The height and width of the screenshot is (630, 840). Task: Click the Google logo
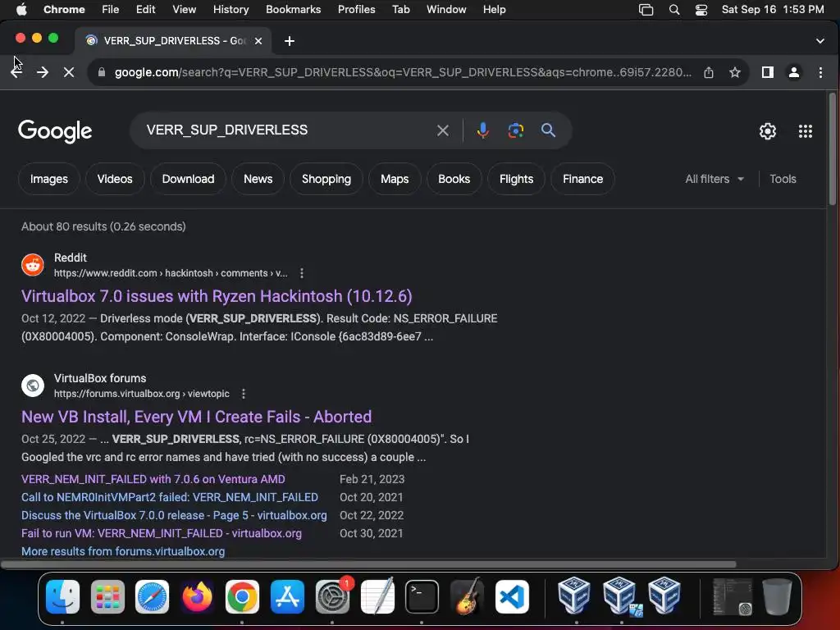55,131
